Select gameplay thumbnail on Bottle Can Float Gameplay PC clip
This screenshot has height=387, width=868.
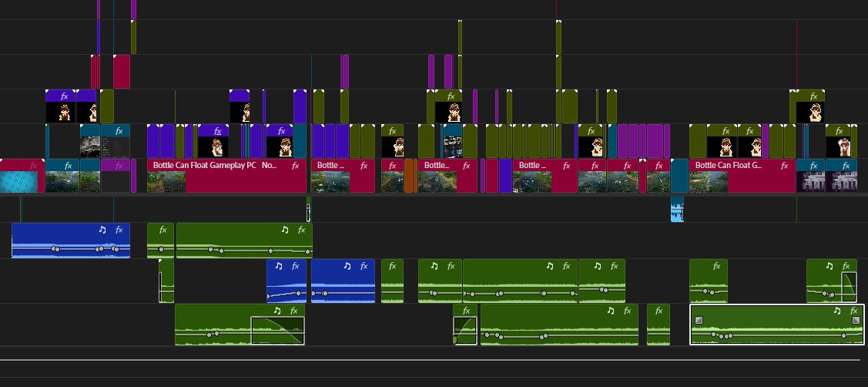pyautogui.click(x=166, y=181)
